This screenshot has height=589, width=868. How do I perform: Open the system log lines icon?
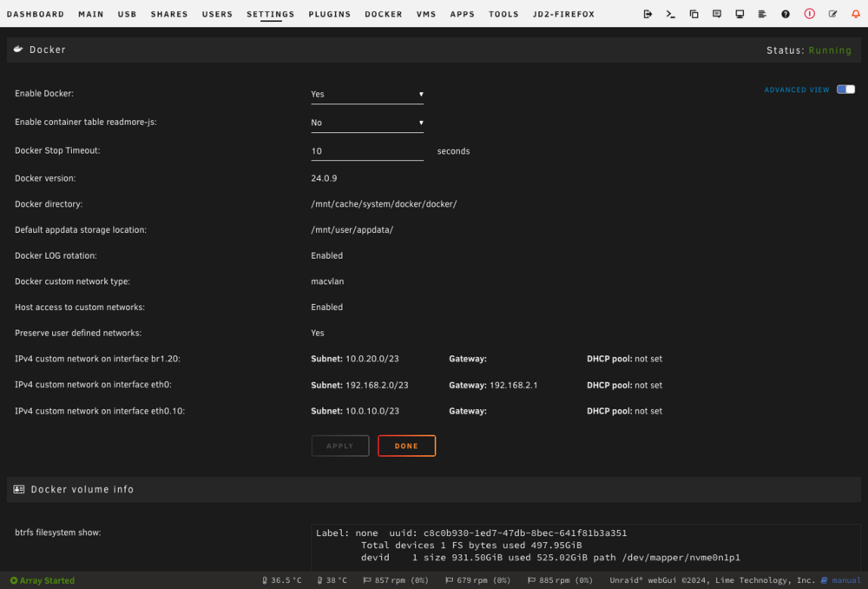click(x=762, y=14)
